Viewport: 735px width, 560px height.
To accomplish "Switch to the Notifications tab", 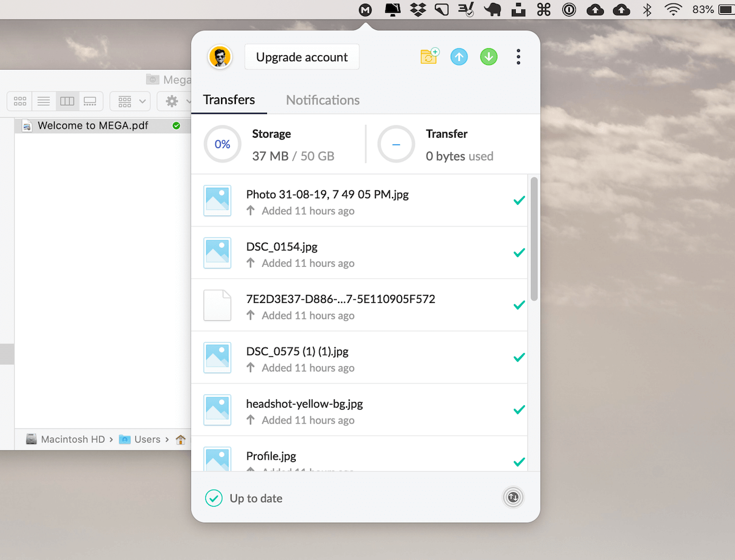I will coord(323,100).
